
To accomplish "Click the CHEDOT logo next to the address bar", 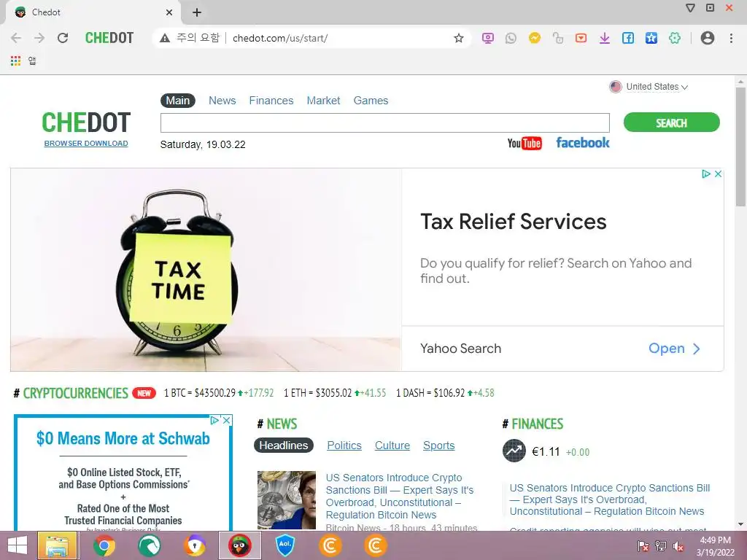I will coord(109,38).
